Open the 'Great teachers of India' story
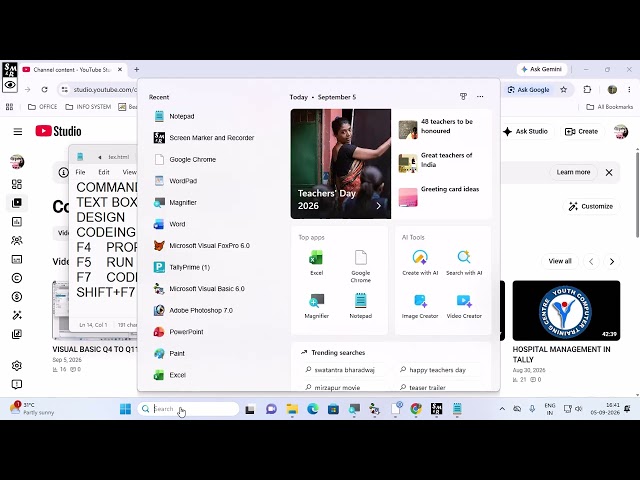Image resolution: width=640 pixels, height=480 pixels. pos(441,161)
